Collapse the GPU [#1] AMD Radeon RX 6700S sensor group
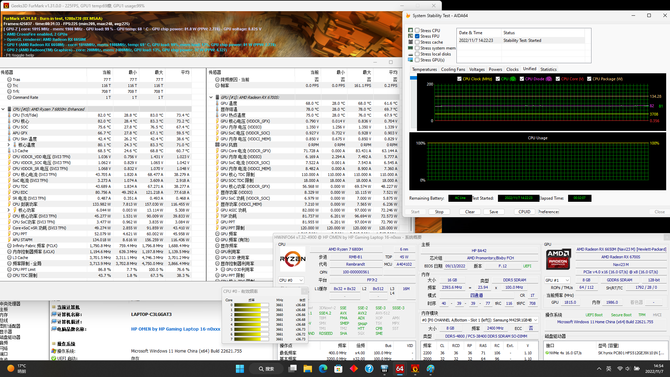Viewport: 670px width, 377px height. [211, 97]
